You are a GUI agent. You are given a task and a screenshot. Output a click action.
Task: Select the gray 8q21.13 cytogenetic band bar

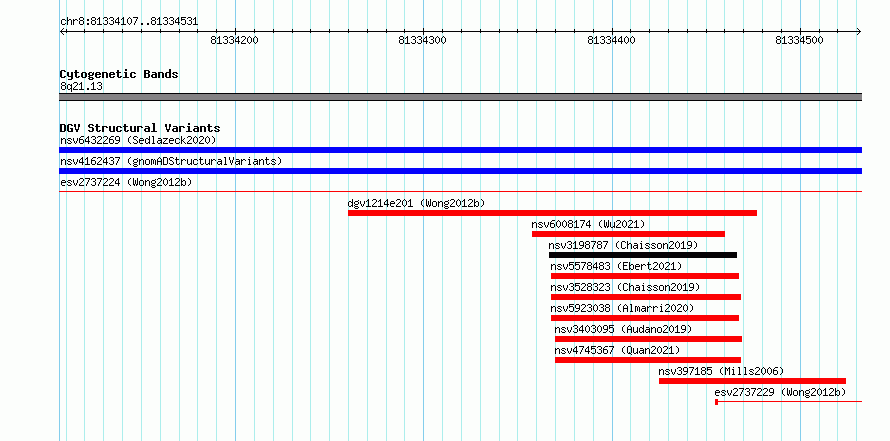click(x=460, y=97)
